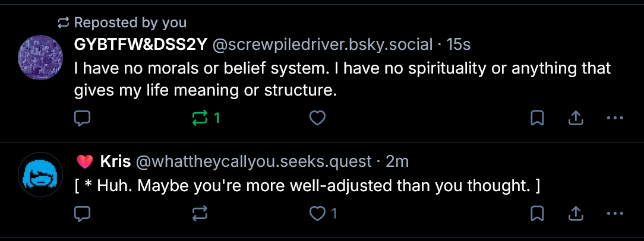Like Kris's post with one like
Screen dimensions: 644x241
click(x=319, y=213)
